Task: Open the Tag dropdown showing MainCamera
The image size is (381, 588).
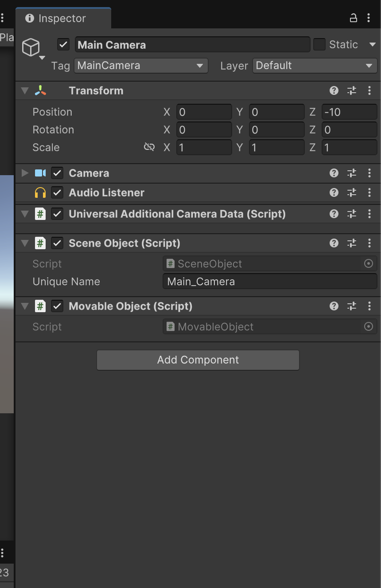Action: (141, 66)
